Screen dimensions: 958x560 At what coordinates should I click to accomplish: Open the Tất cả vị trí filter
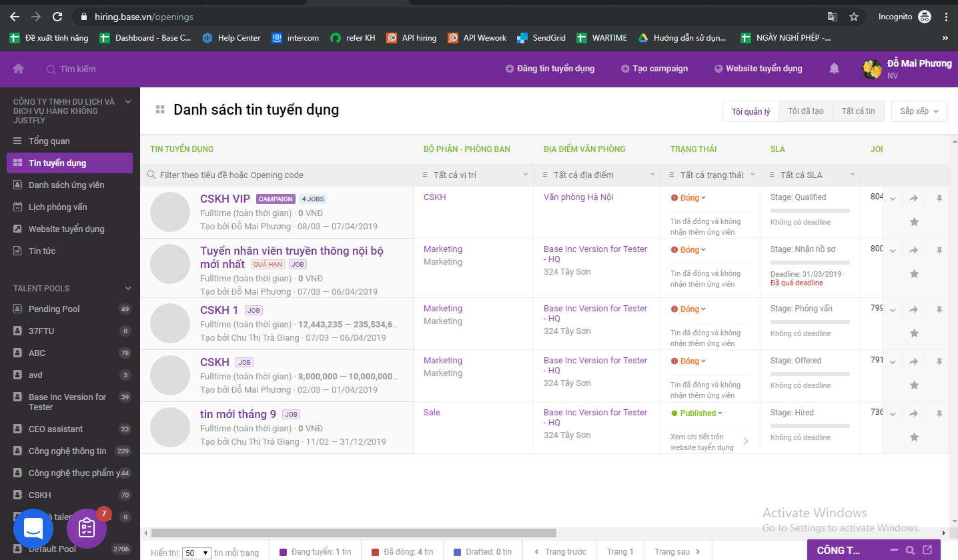[x=474, y=175]
